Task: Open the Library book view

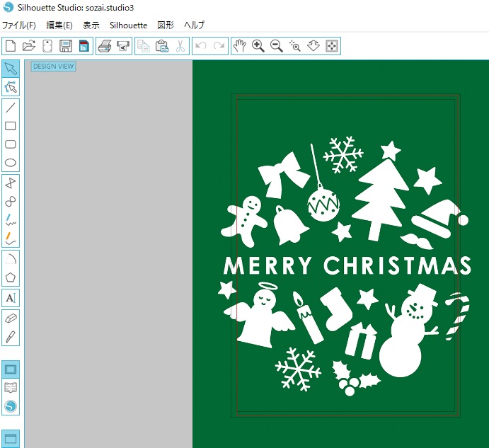Action: 11,388
